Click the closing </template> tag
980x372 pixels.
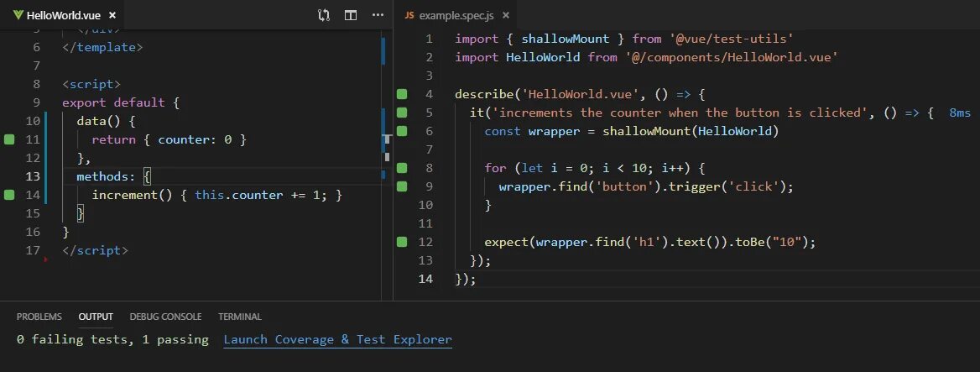pyautogui.click(x=102, y=47)
